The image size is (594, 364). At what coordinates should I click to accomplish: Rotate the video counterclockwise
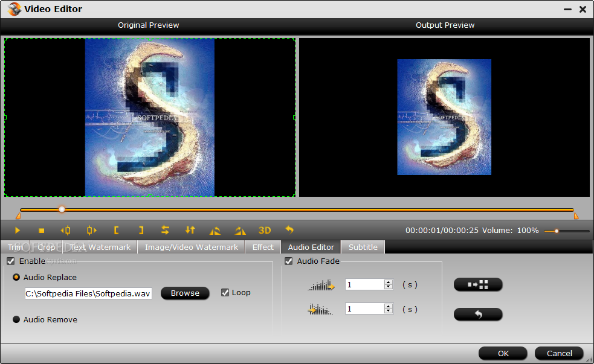[x=215, y=230]
